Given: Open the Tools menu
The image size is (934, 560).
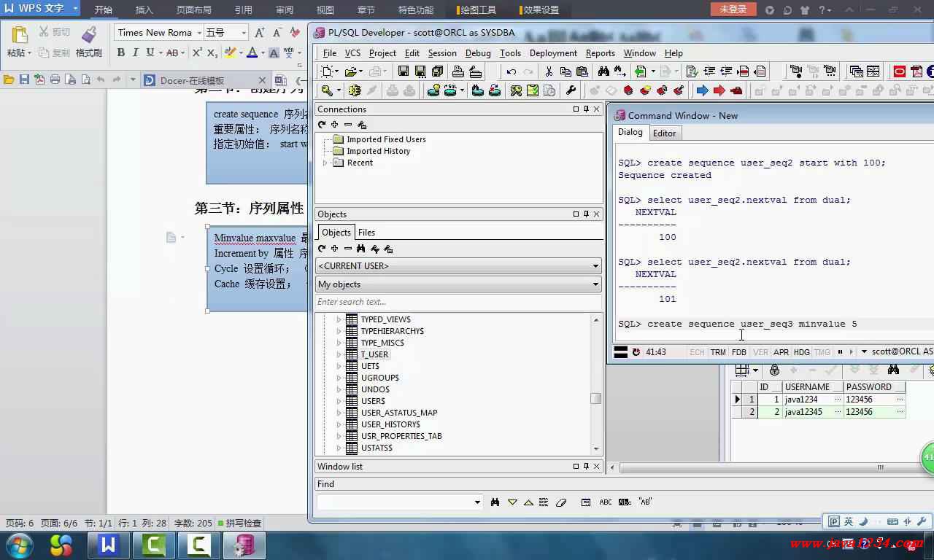Looking at the screenshot, I should click(510, 53).
